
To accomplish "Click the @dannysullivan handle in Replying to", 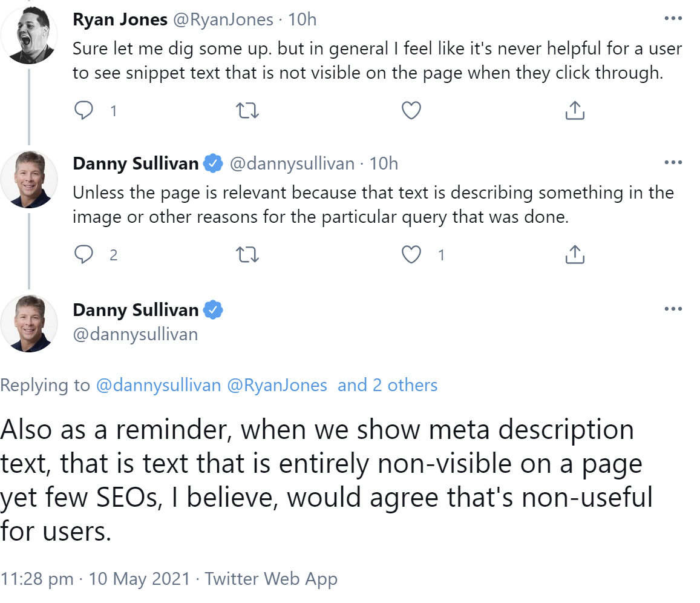I will 159,385.
